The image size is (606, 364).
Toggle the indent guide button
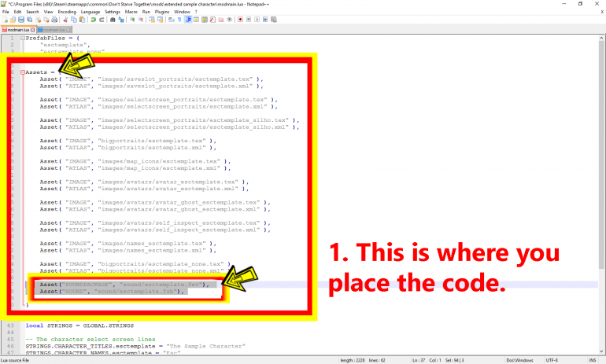(x=188, y=20)
